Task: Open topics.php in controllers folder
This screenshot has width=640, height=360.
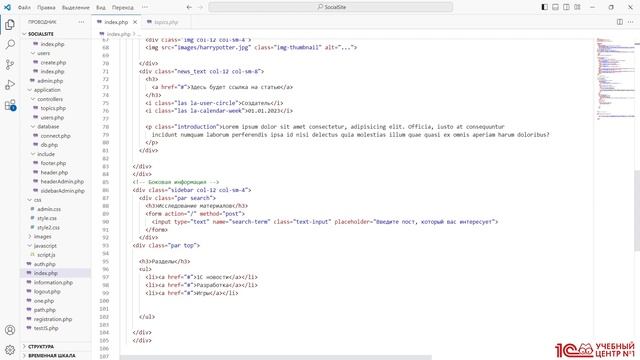Action: (x=53, y=108)
